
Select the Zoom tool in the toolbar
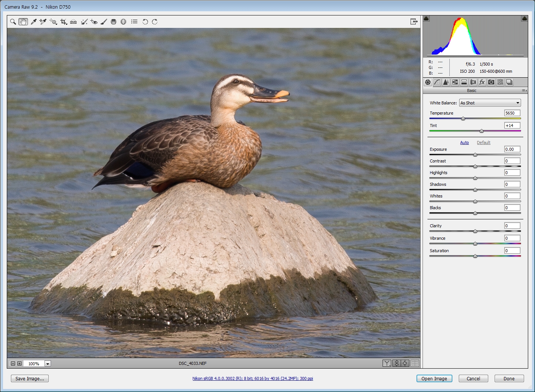[13, 22]
